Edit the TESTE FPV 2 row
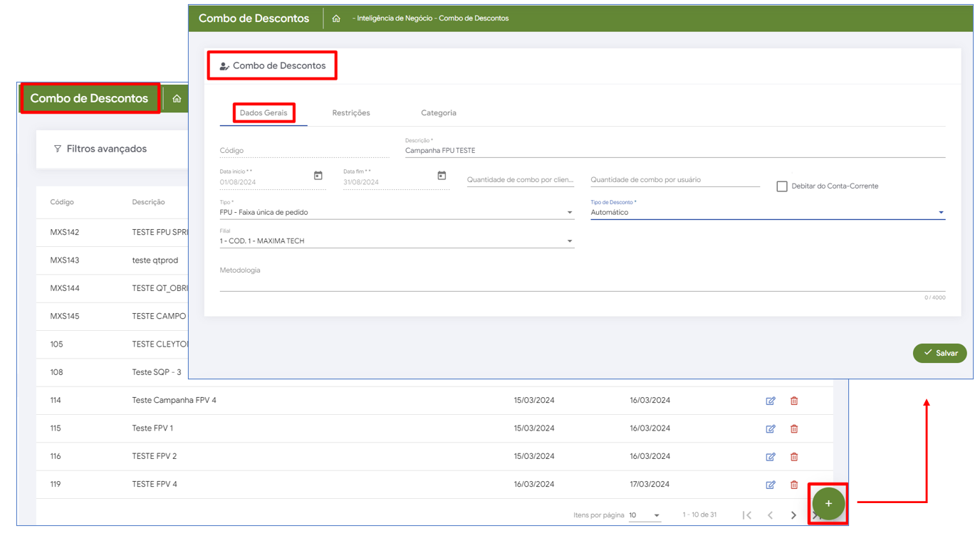This screenshot has width=980, height=533. (x=770, y=457)
